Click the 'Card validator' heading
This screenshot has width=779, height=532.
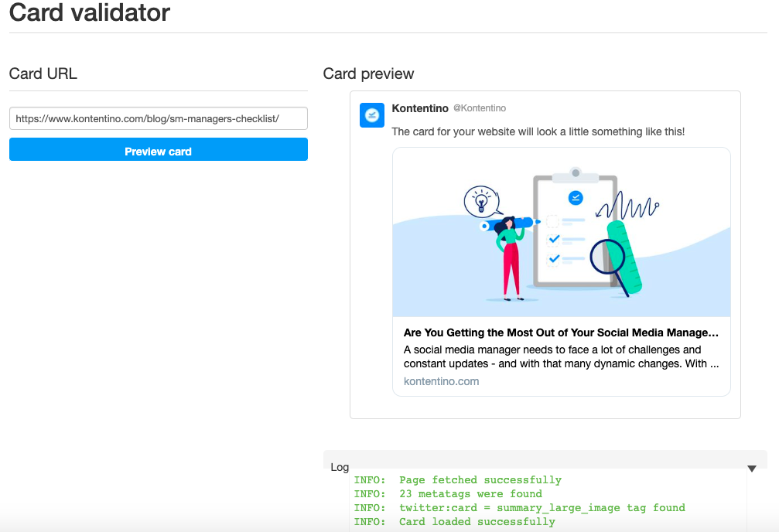pos(90,12)
